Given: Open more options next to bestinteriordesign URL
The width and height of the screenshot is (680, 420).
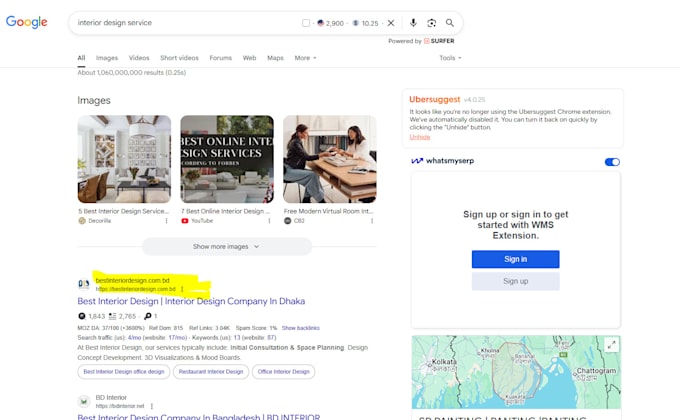Looking at the screenshot, I should pyautogui.click(x=182, y=289).
